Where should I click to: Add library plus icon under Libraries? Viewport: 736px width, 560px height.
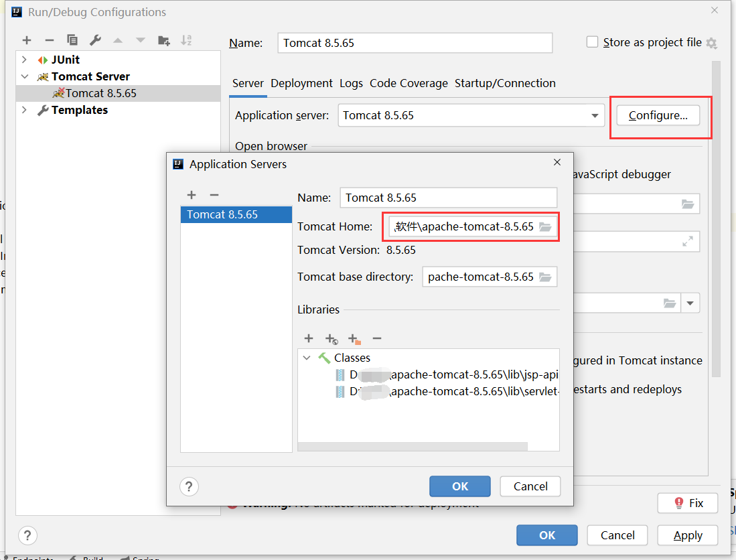[308, 338]
